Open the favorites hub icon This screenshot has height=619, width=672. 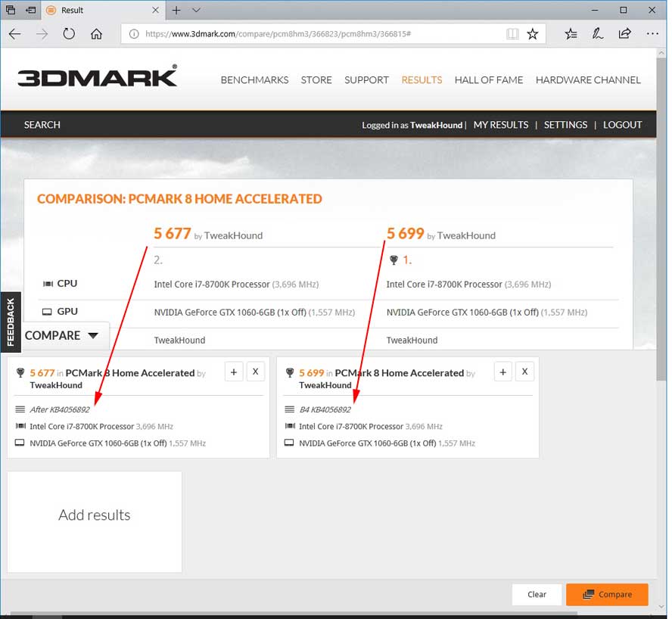click(571, 34)
